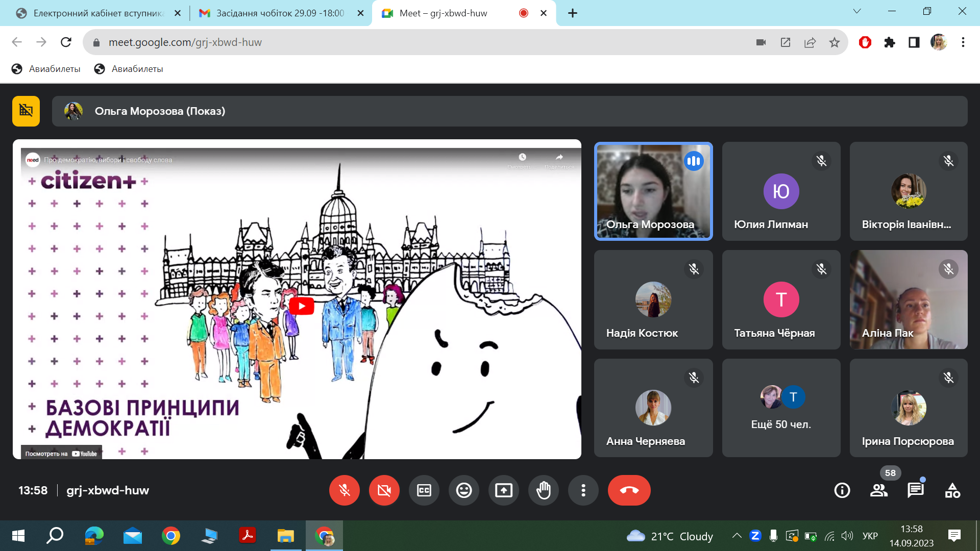Image resolution: width=980 pixels, height=551 pixels.
Task: Reload the page
Action: coord(66,42)
